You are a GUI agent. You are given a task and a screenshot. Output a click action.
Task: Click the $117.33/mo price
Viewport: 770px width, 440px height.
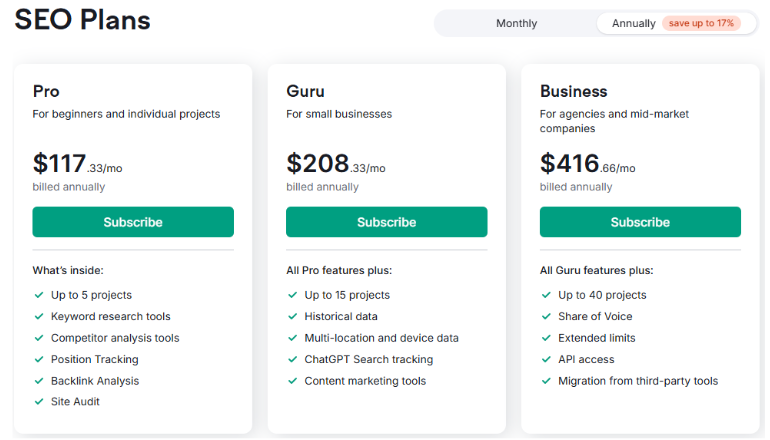pyautogui.click(x=78, y=164)
